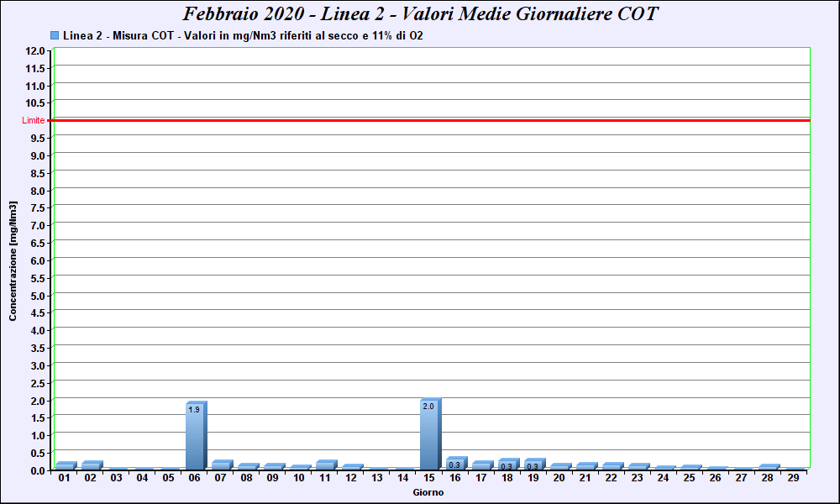Image resolution: width=840 pixels, height=504 pixels.
Task: Click the y-axis value 3.5
Action: click(x=38, y=348)
